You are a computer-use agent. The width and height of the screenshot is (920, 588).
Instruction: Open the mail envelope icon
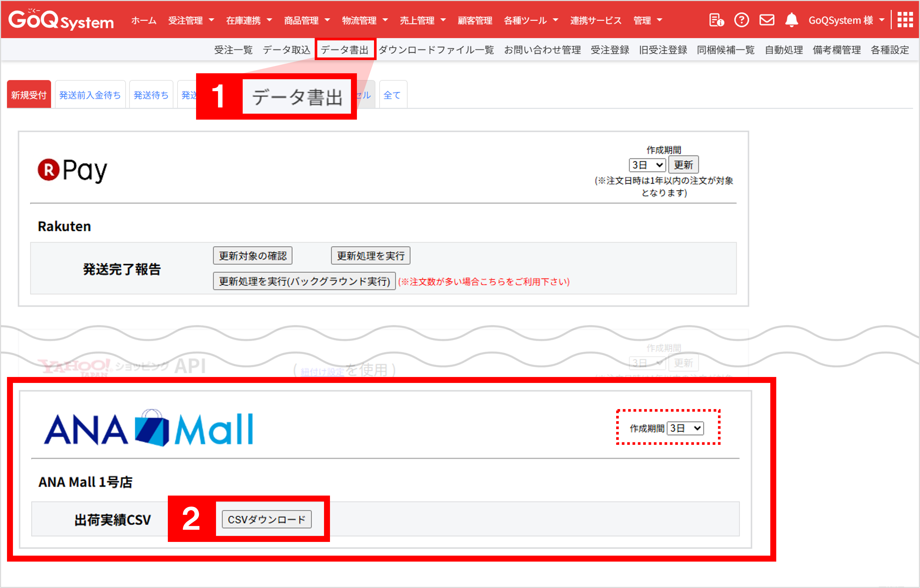pyautogui.click(x=766, y=20)
